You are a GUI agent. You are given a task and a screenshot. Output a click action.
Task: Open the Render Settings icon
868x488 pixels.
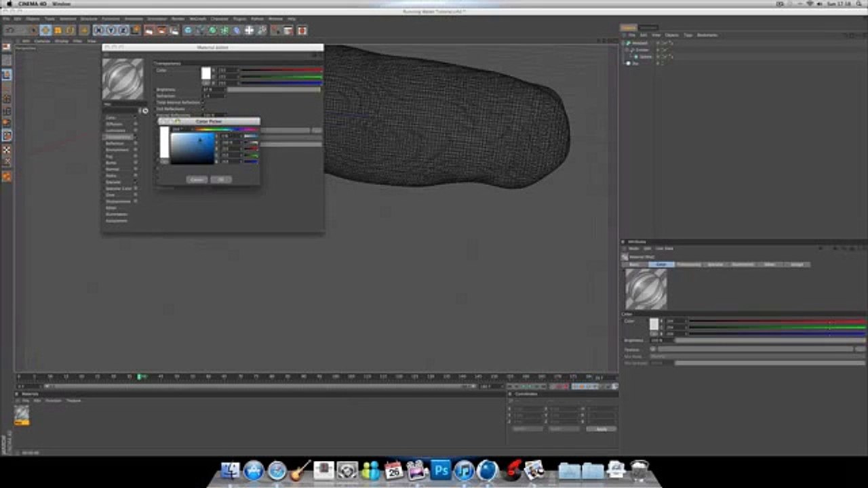pos(174,30)
